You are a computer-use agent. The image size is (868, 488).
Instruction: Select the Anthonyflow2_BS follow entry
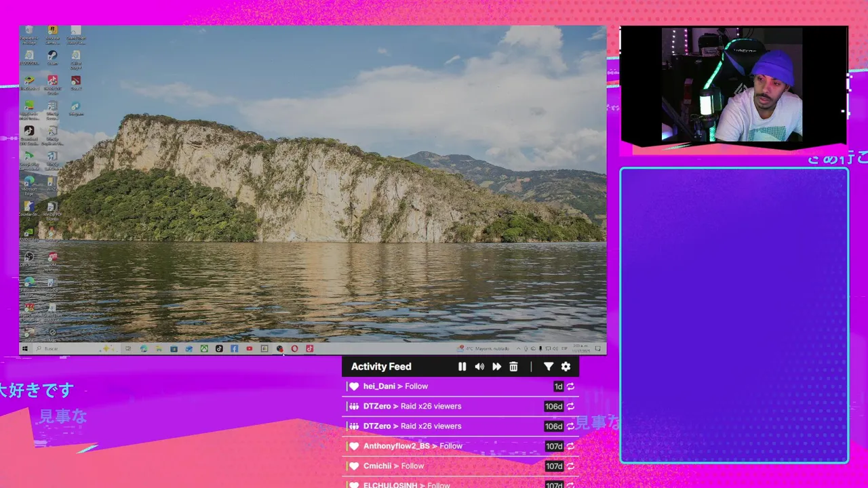(x=460, y=446)
